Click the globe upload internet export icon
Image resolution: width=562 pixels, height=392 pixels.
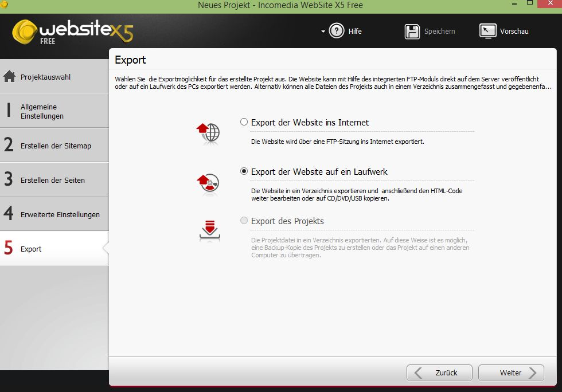(x=208, y=134)
